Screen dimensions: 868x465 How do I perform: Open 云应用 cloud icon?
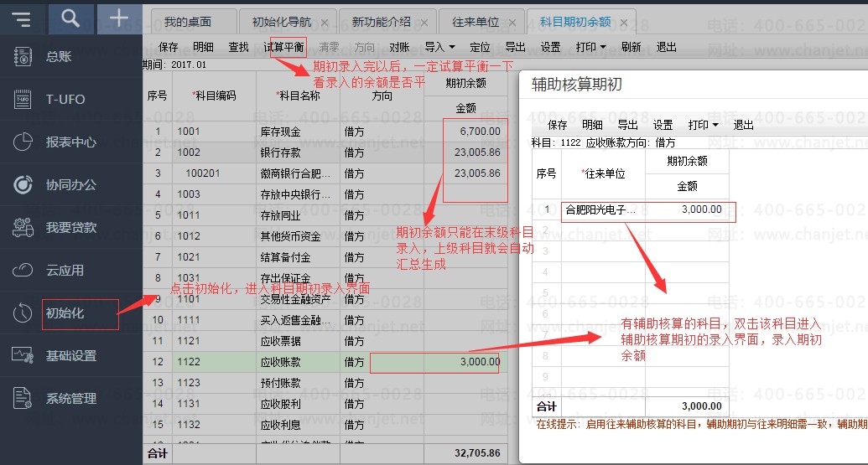pyautogui.click(x=23, y=271)
